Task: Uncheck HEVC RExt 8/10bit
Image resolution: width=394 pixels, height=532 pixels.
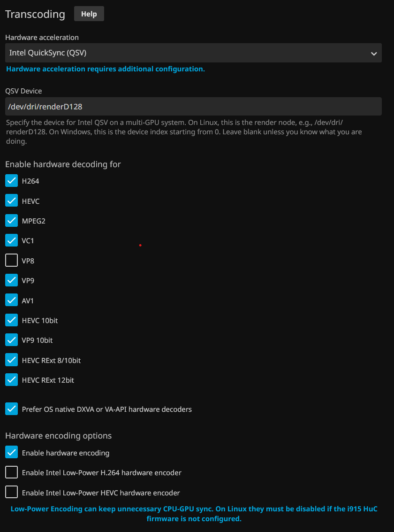Action: click(11, 360)
